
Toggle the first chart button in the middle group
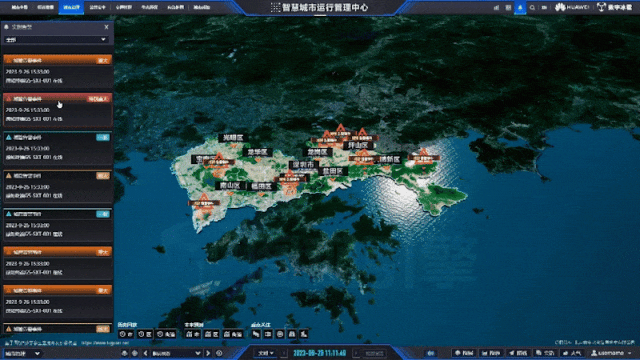pos(193,334)
